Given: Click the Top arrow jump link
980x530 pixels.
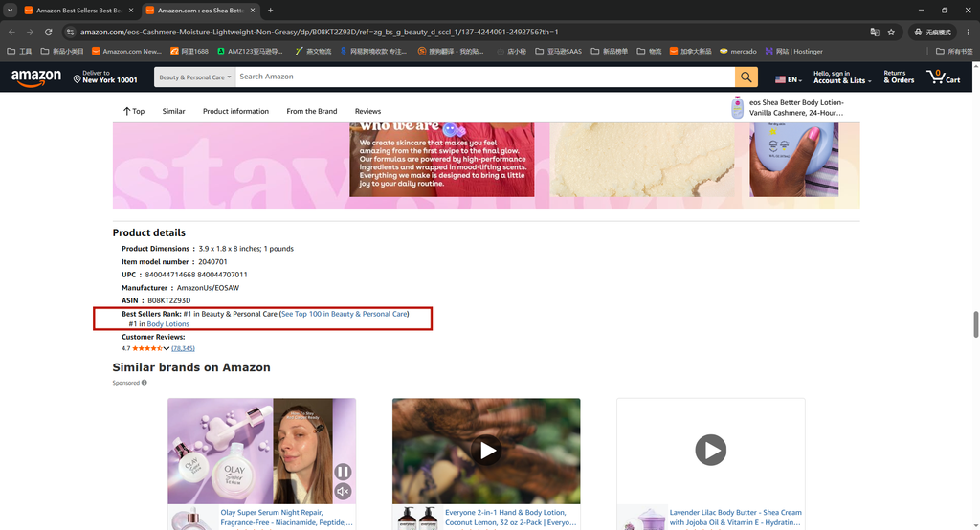Looking at the screenshot, I should [134, 111].
